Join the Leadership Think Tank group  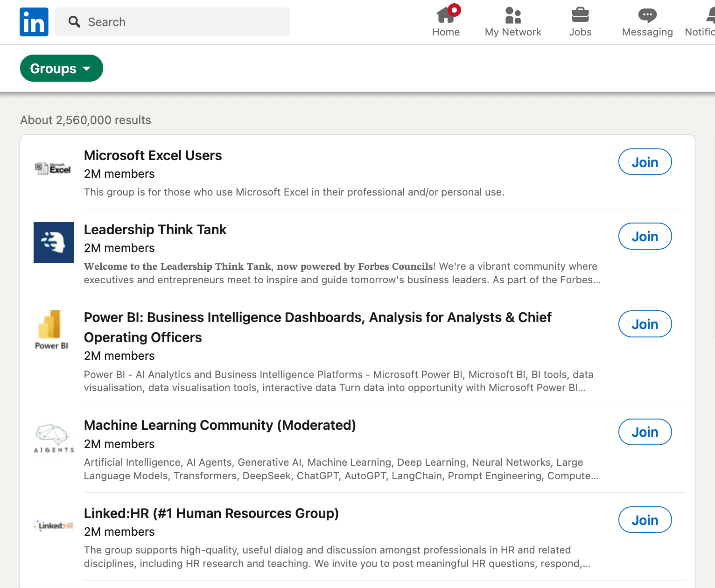[645, 236]
